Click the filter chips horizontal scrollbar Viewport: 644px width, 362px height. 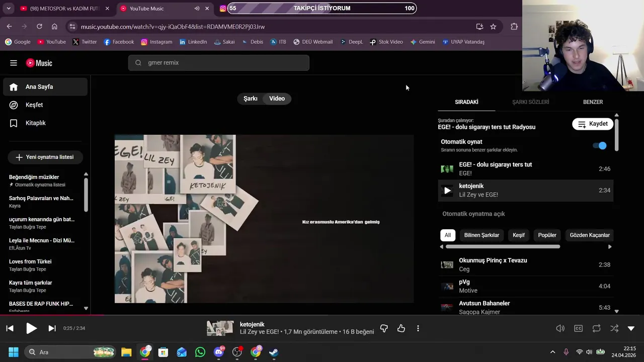coord(503,247)
